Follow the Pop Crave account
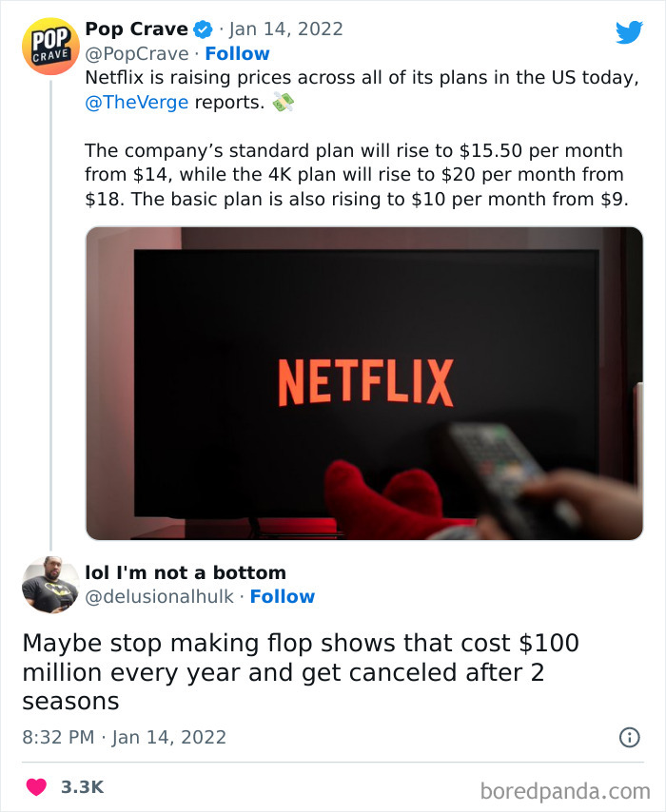666x812 pixels. click(237, 54)
